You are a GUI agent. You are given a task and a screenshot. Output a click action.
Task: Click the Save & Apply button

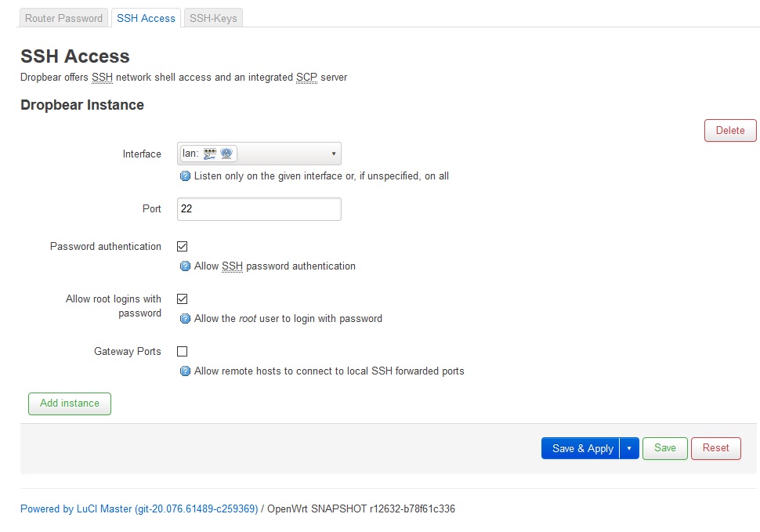pos(582,448)
